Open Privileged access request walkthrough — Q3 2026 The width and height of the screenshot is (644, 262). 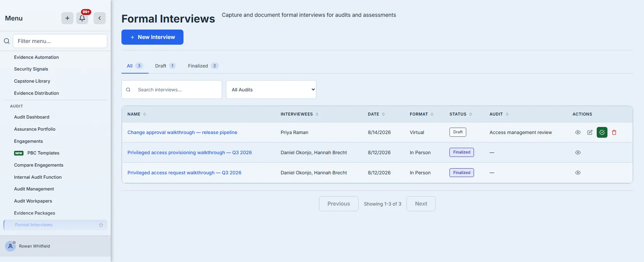(x=184, y=173)
